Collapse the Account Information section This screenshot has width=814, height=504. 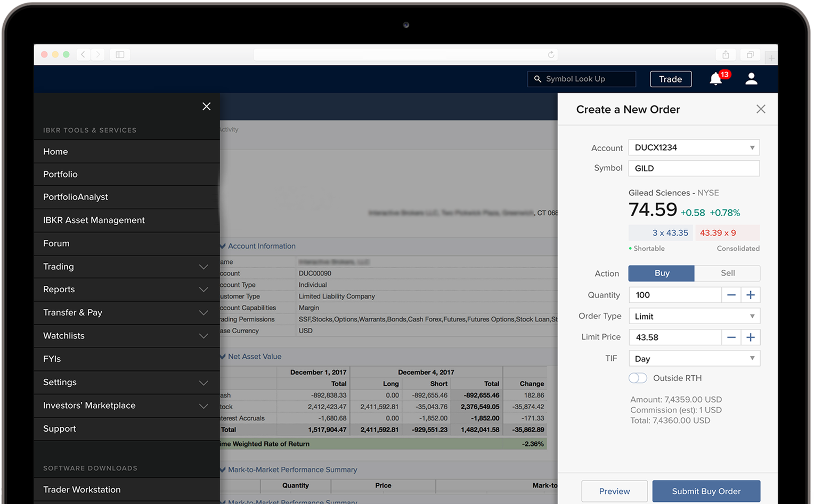pos(223,246)
